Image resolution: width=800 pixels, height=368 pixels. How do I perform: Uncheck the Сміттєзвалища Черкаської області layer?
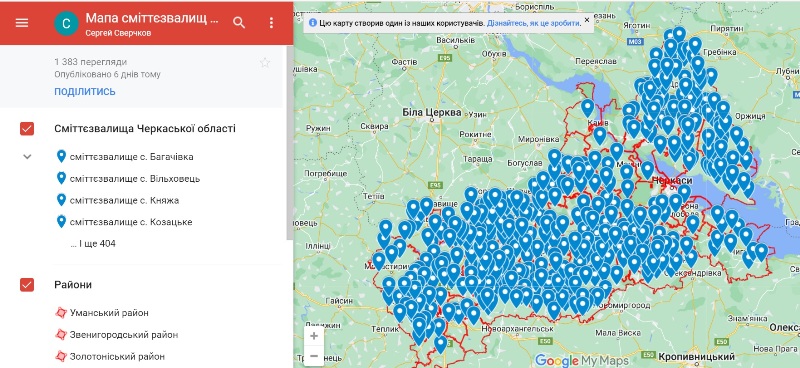pos(27,129)
